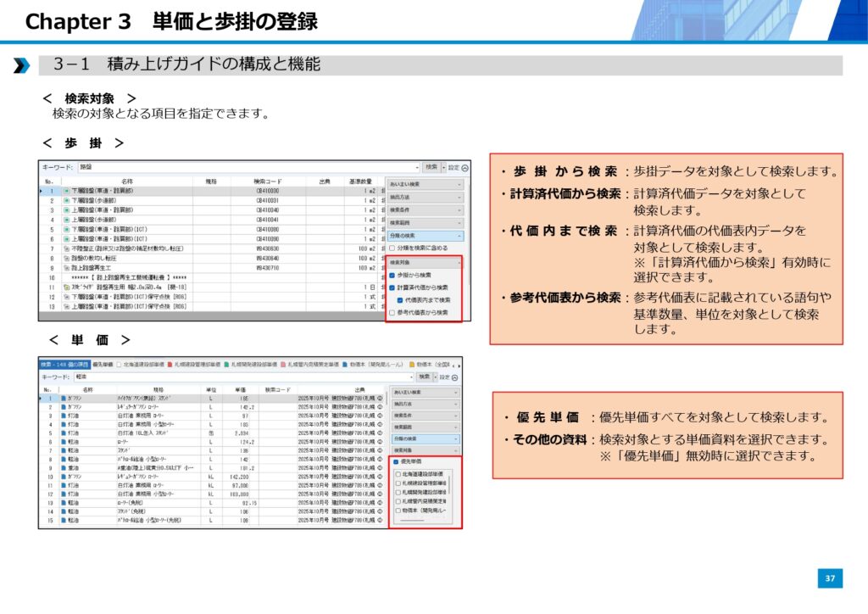Open the 検索 button dropdown arrow in 単価
This screenshot has width=868, height=614.
pos(436,377)
